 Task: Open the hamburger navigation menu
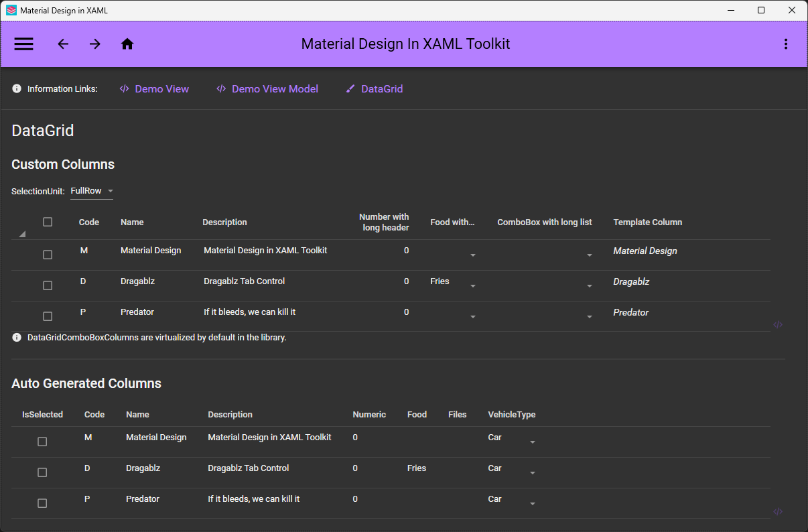24,44
